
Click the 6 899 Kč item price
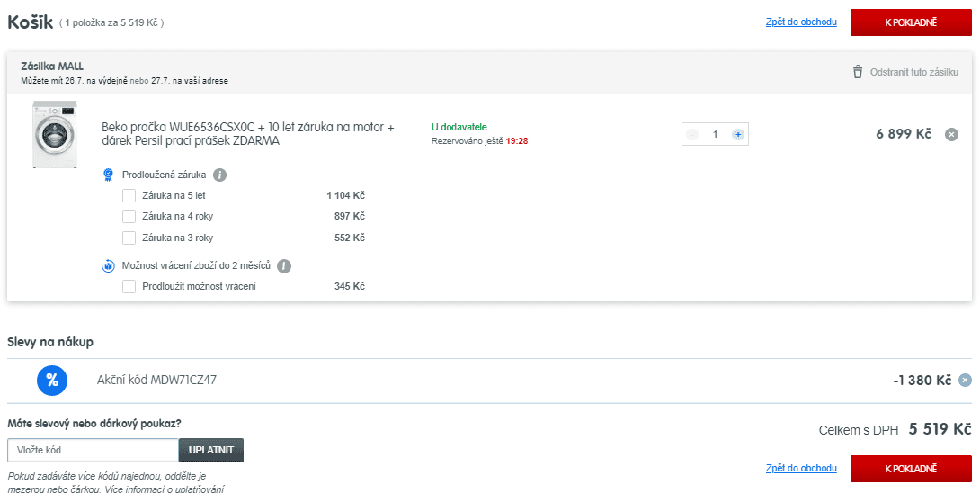[903, 134]
